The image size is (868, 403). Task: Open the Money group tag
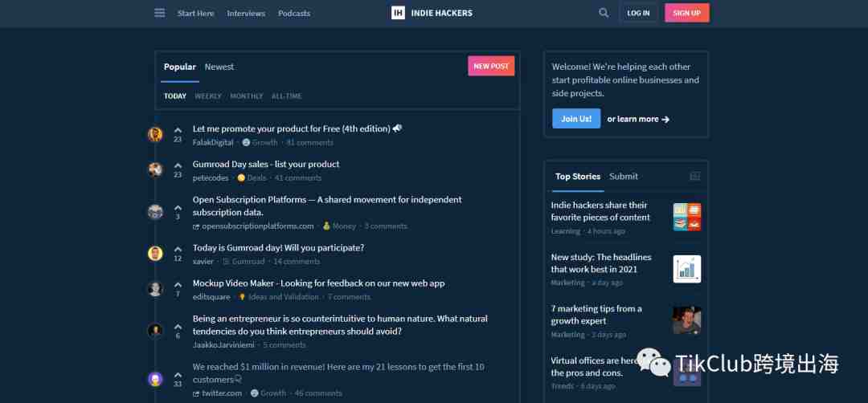[339, 226]
